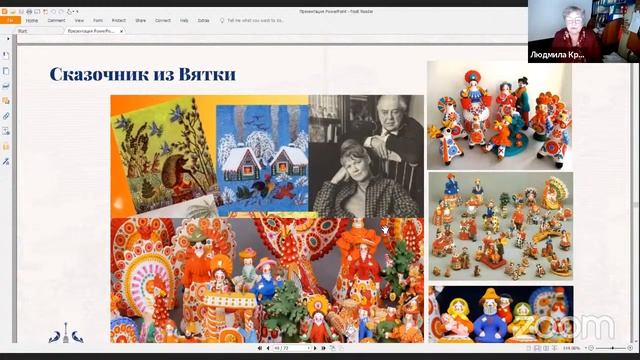Click the black-and-white portrait photo of the couple
The height and width of the screenshot is (360, 640).
(366, 156)
